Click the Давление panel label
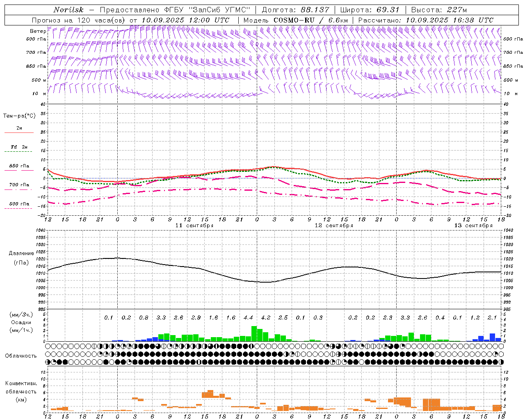The width and height of the screenshot is (525, 420). coord(21,253)
